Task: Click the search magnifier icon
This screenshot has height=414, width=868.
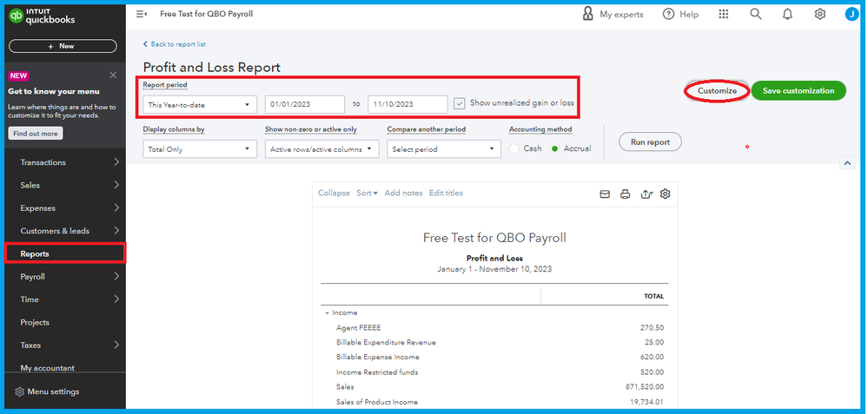Action: (756, 15)
